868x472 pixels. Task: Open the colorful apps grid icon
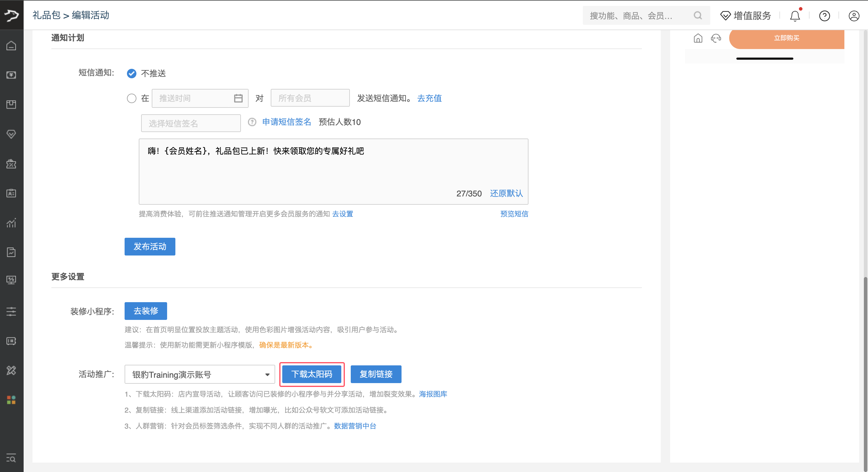click(x=12, y=400)
